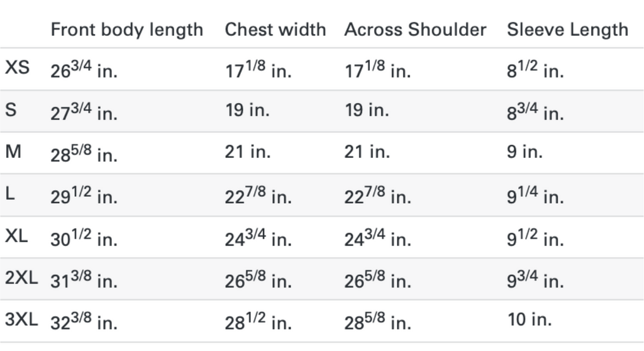Select the 3XL size row label
The height and width of the screenshot is (351, 644).
[21, 320]
